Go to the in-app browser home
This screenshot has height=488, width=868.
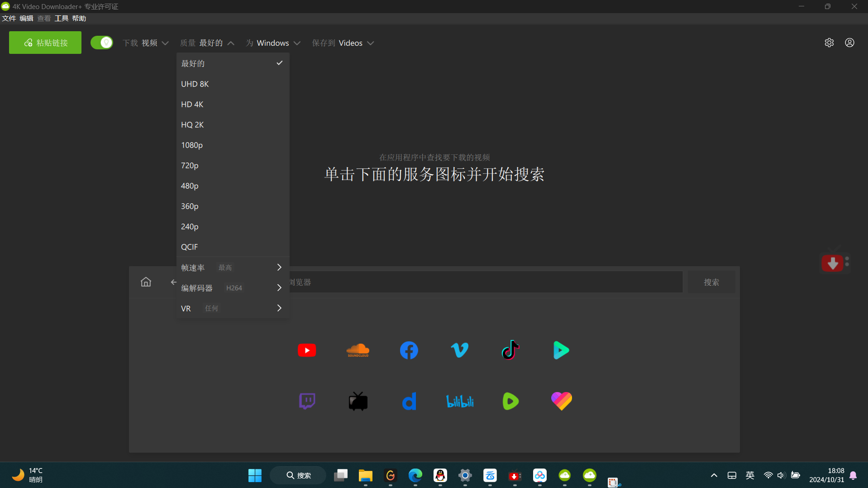(146, 282)
